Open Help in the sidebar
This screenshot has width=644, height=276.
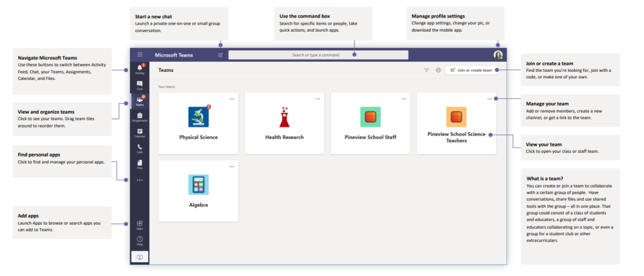pyautogui.click(x=140, y=241)
